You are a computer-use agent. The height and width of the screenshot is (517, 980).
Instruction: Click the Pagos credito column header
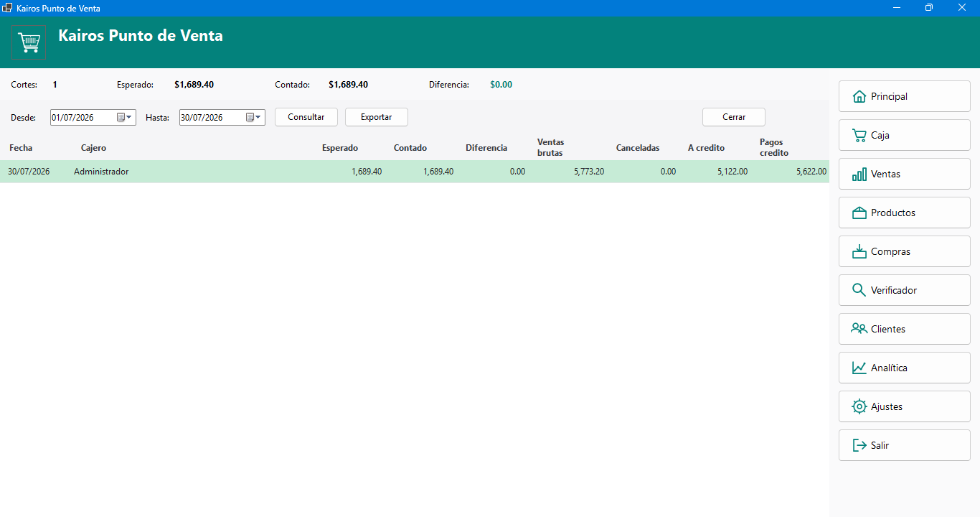[x=774, y=147]
